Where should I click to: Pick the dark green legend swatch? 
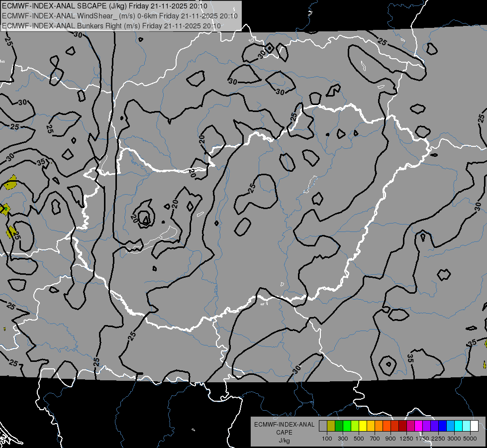coord(339,426)
